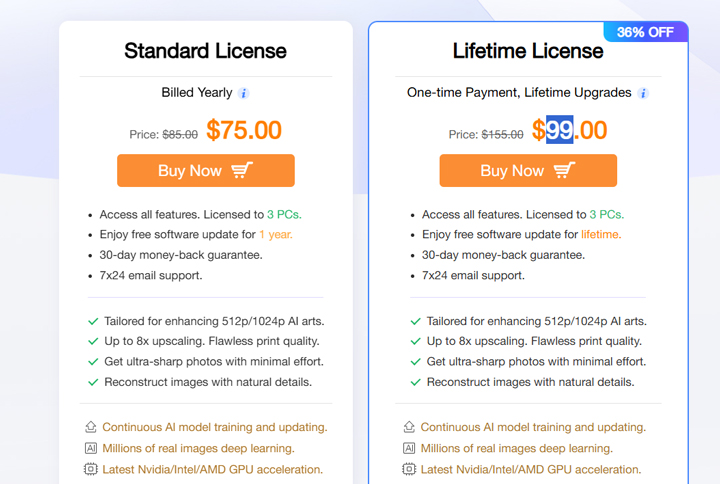
Task: Click the green 3 PCs text in Standard
Action: pos(284,215)
